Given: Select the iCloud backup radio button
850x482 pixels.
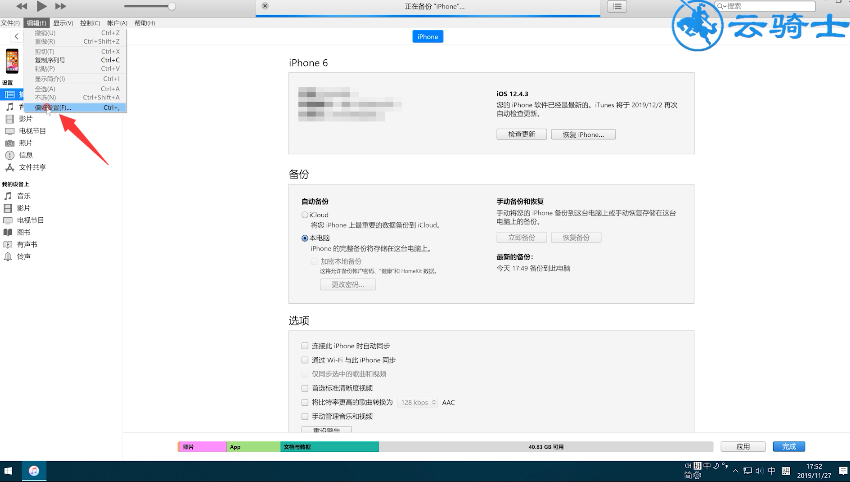Looking at the screenshot, I should pos(305,215).
